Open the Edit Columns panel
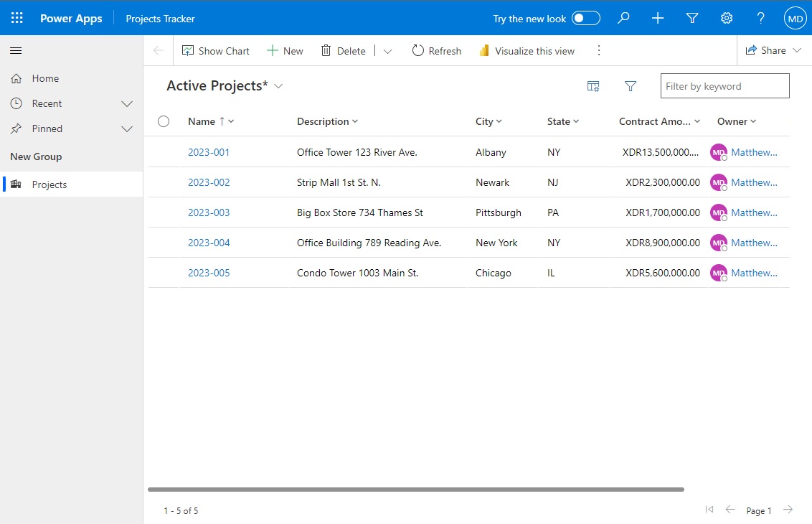812x524 pixels. (593, 85)
